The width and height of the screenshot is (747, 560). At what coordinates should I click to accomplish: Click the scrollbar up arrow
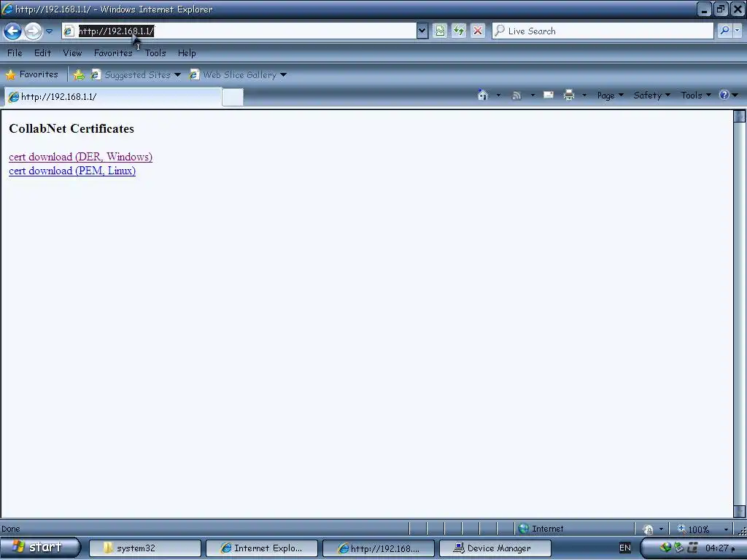tap(740, 116)
